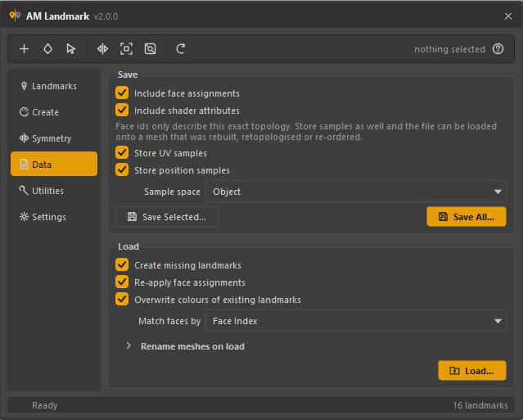Click the refresh arrow icon
This screenshot has width=523, height=420.
180,49
